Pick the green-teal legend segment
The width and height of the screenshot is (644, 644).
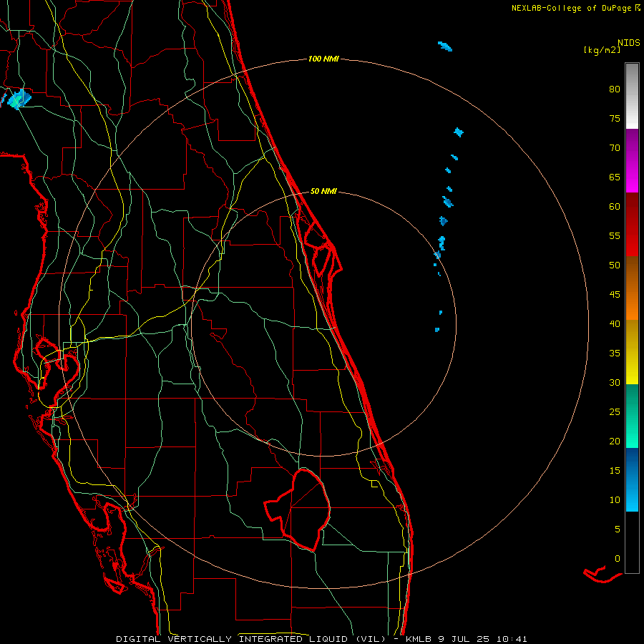[x=632, y=416]
